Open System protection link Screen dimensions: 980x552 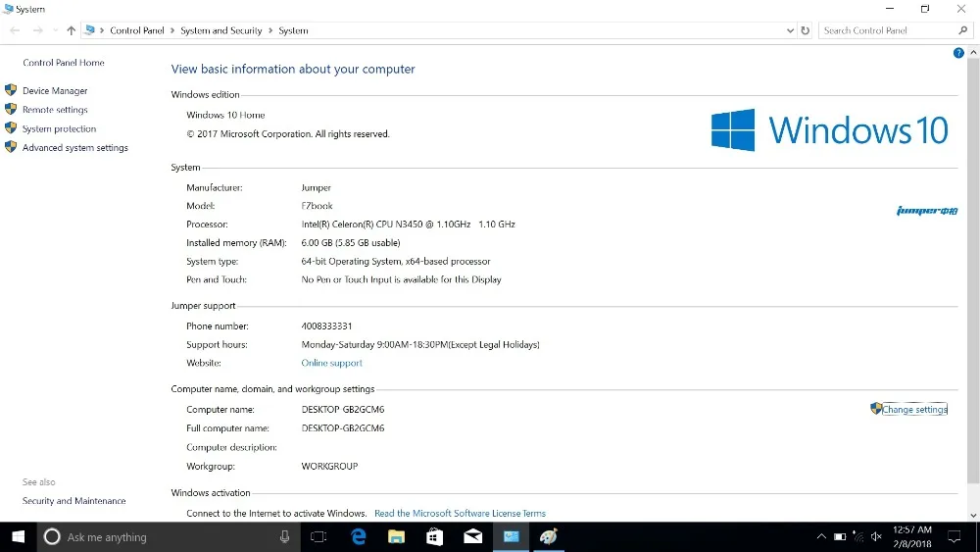pyautogui.click(x=60, y=128)
